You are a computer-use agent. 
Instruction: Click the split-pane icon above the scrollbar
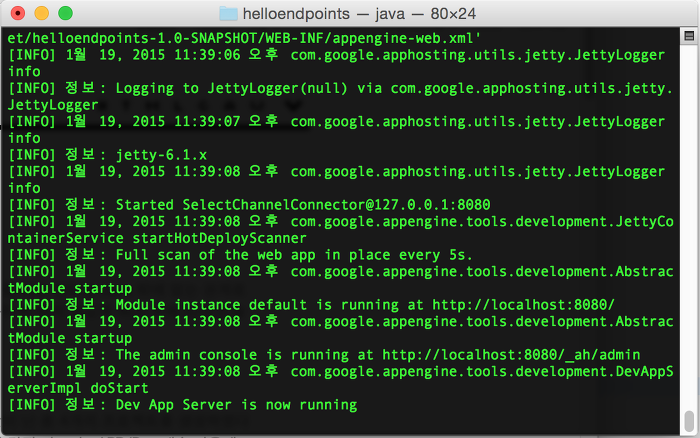pos(689,36)
